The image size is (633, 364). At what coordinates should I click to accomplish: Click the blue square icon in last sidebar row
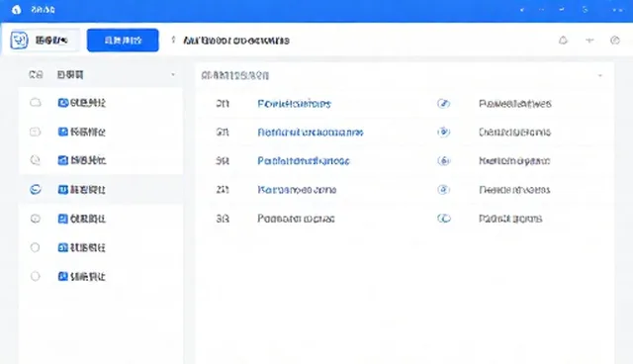63,276
